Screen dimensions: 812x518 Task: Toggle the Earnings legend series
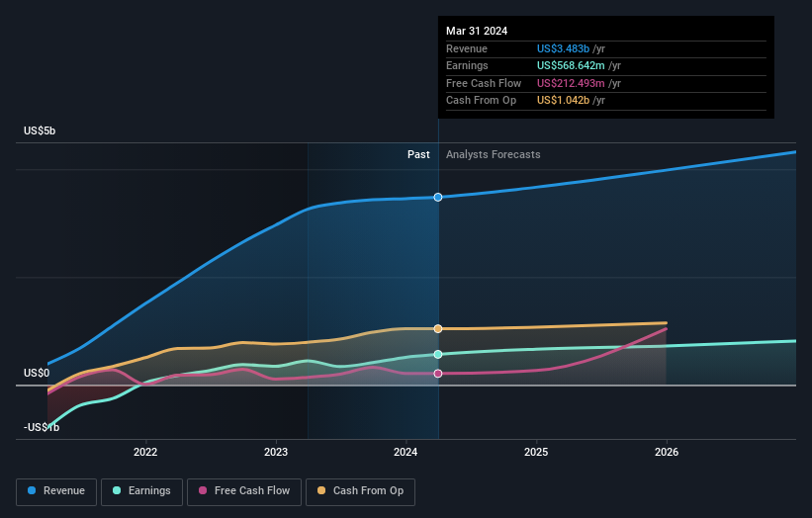(x=141, y=491)
